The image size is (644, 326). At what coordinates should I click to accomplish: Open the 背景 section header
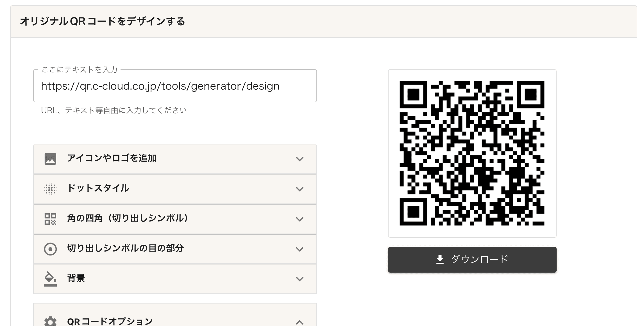[x=175, y=279]
